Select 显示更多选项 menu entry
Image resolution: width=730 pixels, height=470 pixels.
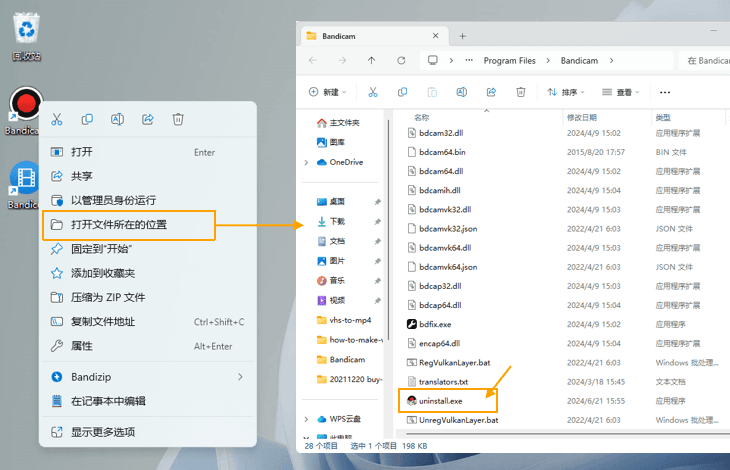tap(148, 432)
